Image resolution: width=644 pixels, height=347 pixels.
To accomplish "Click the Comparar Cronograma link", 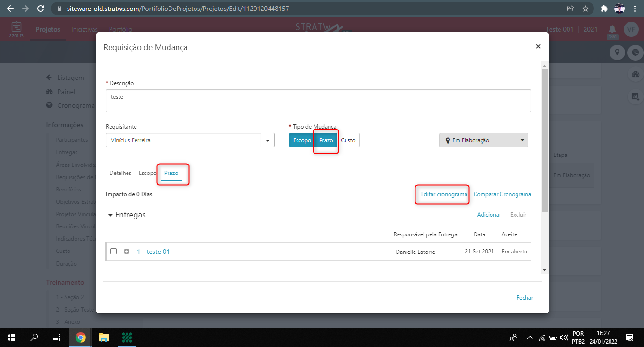I will click(x=502, y=194).
